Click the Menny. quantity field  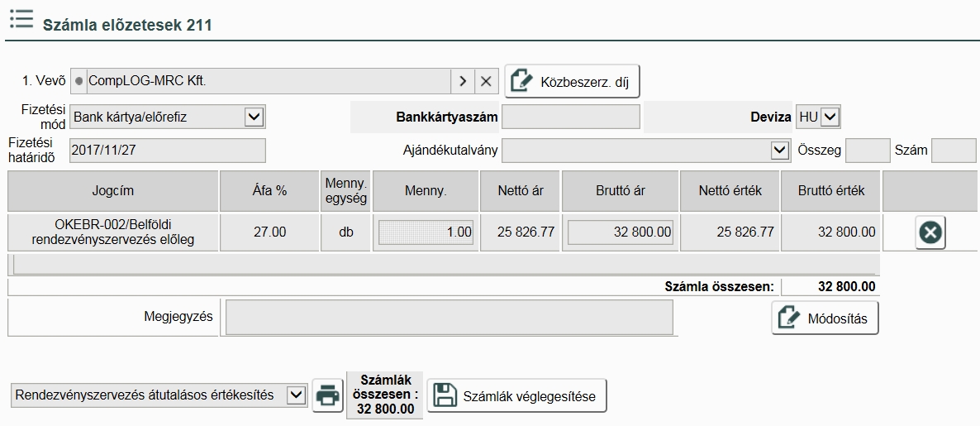pyautogui.click(x=426, y=232)
